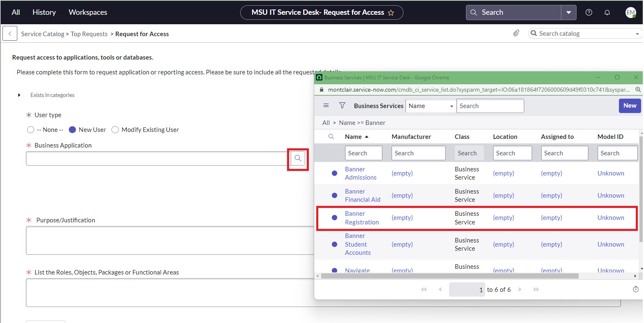Click the History menu item
Image resolution: width=644 pixels, height=323 pixels.
point(44,12)
